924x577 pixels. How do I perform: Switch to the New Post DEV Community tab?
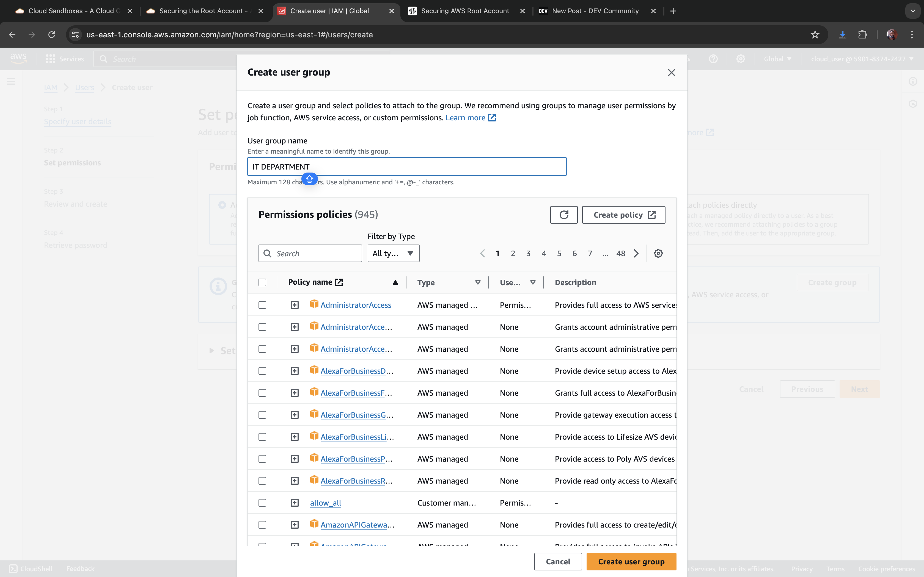pyautogui.click(x=595, y=11)
